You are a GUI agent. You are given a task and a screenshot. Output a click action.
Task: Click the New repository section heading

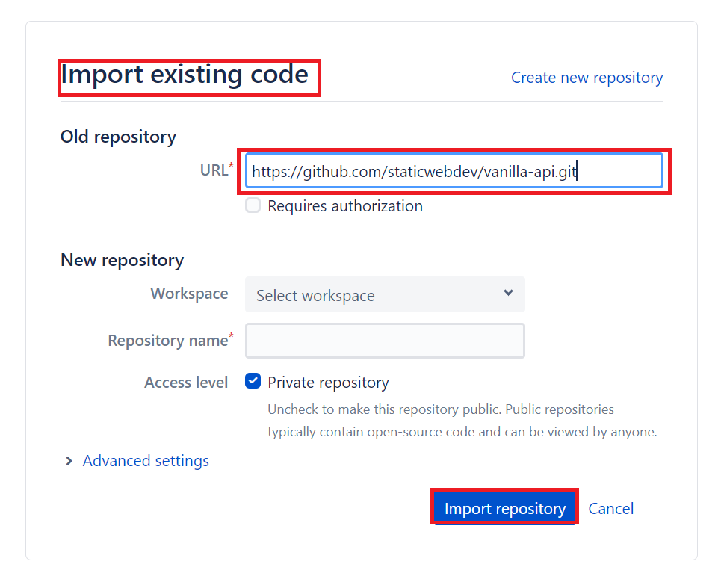click(123, 260)
